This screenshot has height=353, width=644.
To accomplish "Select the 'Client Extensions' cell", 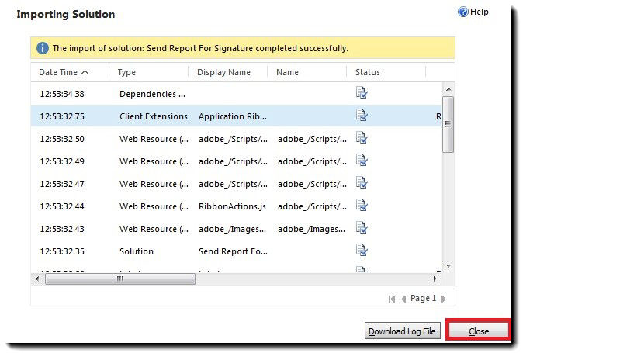I will 154,116.
